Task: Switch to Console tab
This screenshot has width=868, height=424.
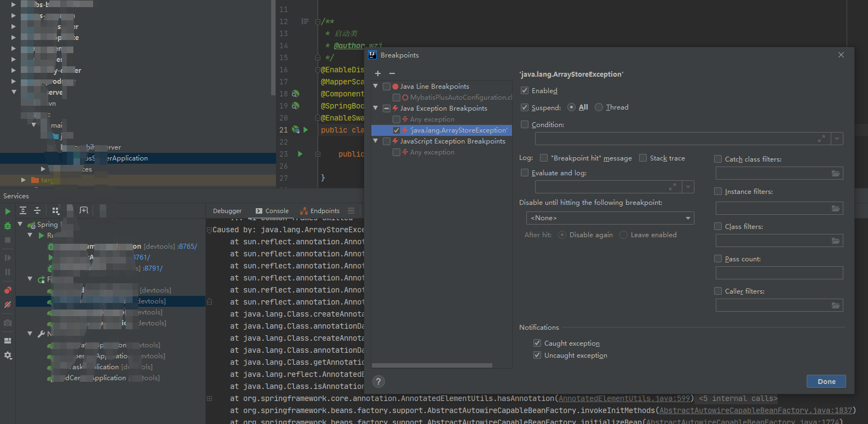Action: pos(272,211)
